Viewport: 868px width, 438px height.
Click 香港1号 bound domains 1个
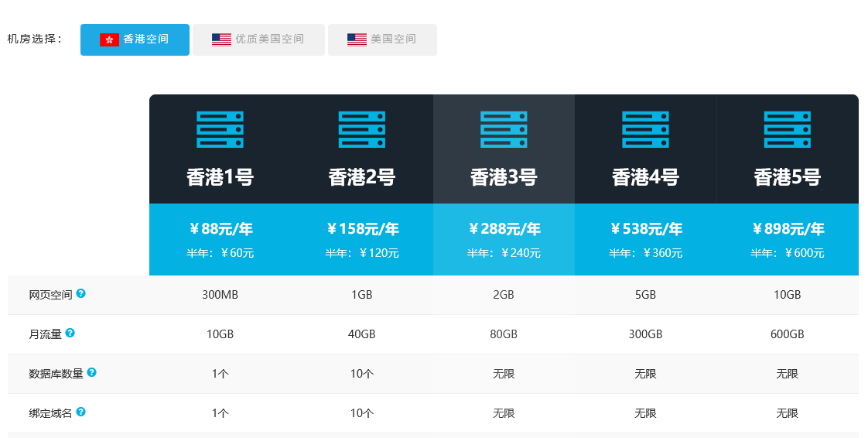(x=220, y=413)
